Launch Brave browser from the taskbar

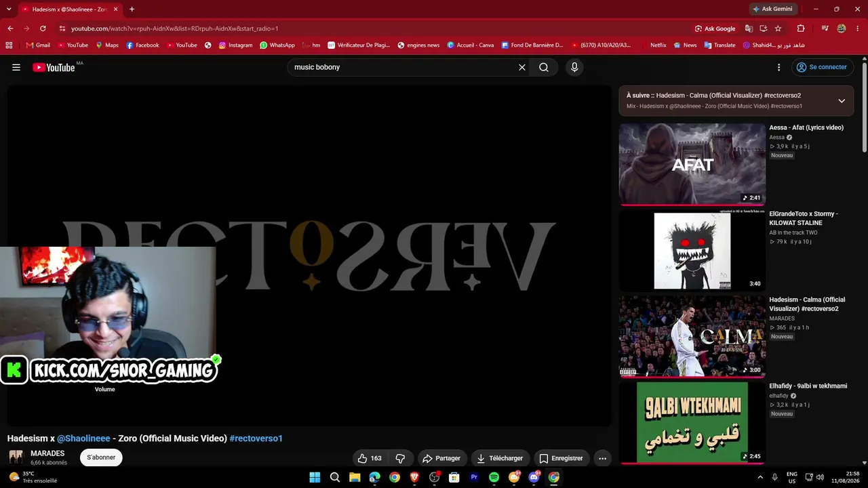click(x=414, y=477)
